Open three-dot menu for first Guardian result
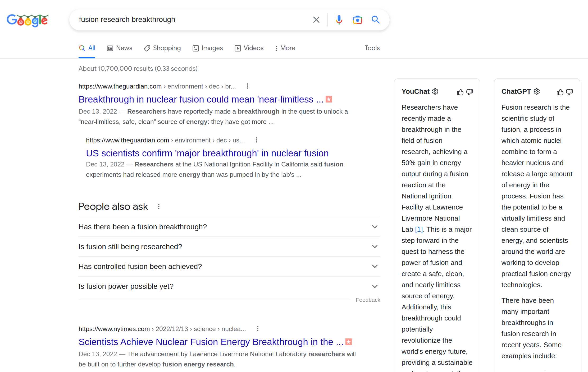Viewport: 588px width, 372px height. (x=247, y=86)
